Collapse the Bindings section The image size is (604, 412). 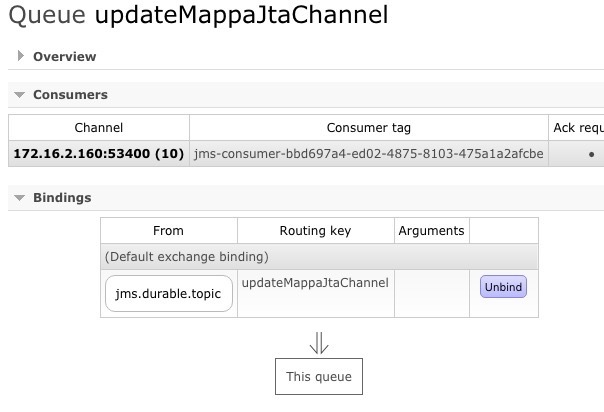click(61, 198)
